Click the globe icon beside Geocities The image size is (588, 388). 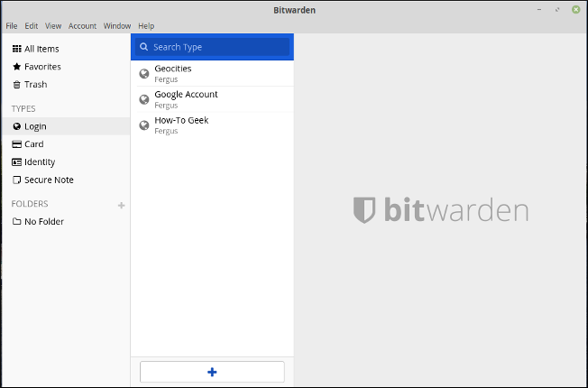pos(144,74)
